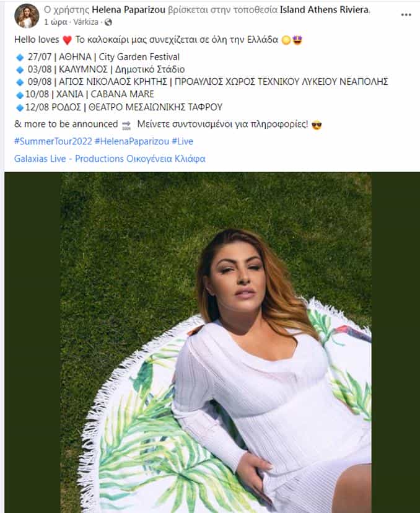Click the '1 ώρα' post timestamp

56,22
